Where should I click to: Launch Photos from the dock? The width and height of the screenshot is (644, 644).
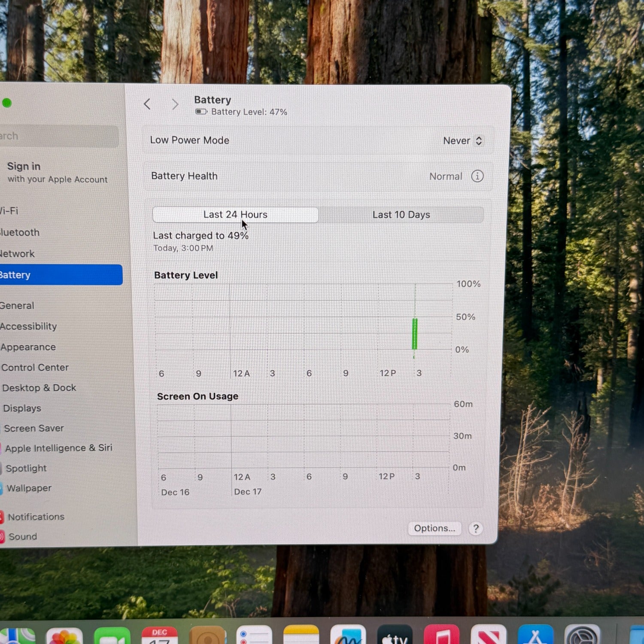click(x=64, y=636)
